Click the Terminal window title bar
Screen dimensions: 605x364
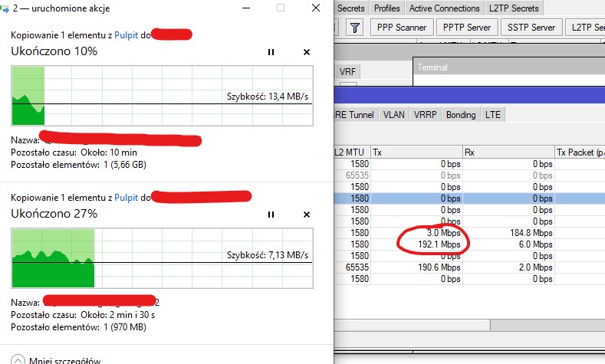[509, 67]
